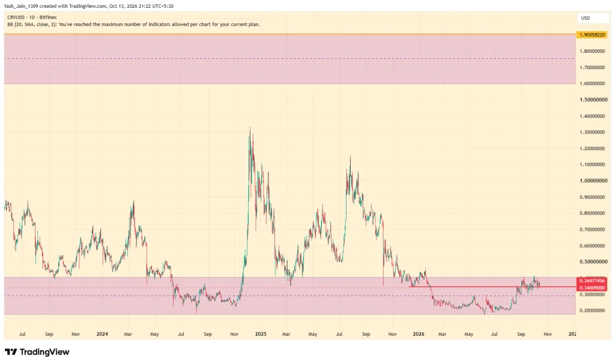The width and height of the screenshot is (615, 364).
Task: Click the 1.10000000 price axis label
Action: click(592, 165)
